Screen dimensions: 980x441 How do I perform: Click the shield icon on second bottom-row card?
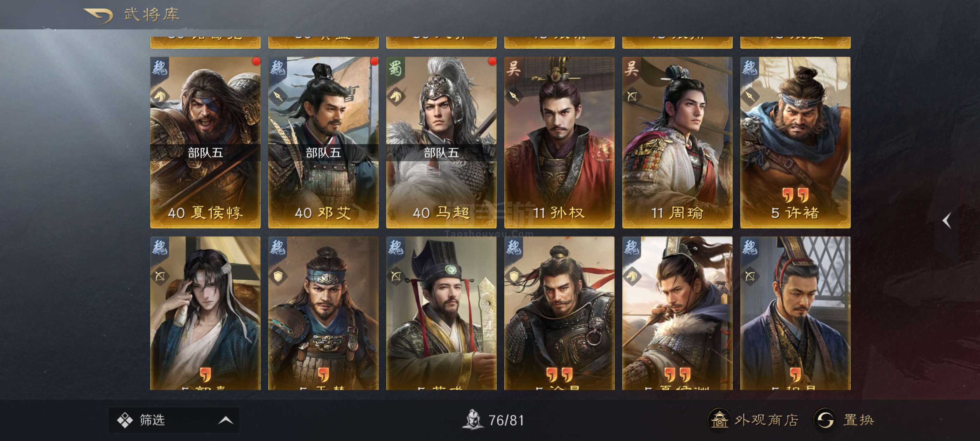click(278, 276)
